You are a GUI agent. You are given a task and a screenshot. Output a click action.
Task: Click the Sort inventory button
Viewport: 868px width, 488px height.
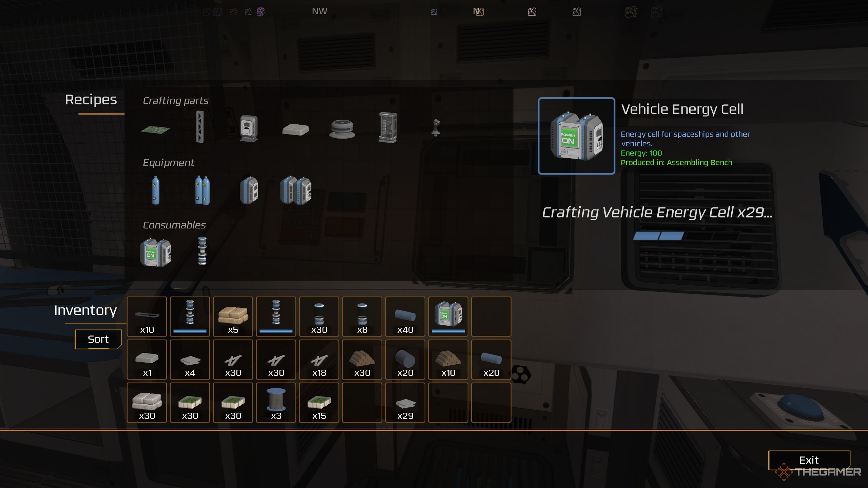98,339
